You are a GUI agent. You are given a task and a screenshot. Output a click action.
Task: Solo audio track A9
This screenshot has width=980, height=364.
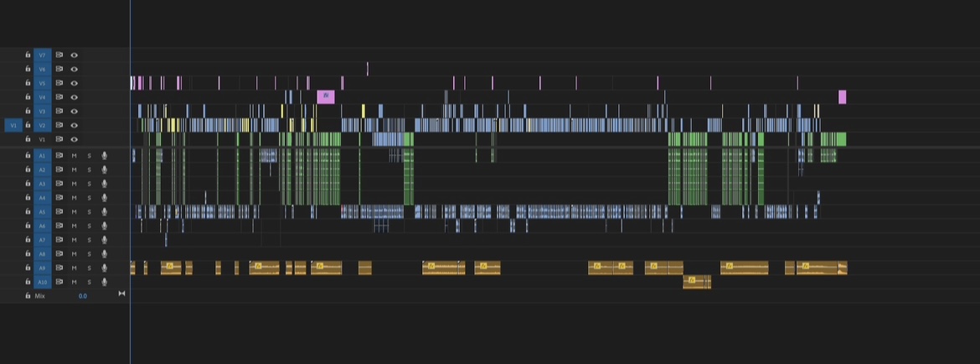coord(89,268)
